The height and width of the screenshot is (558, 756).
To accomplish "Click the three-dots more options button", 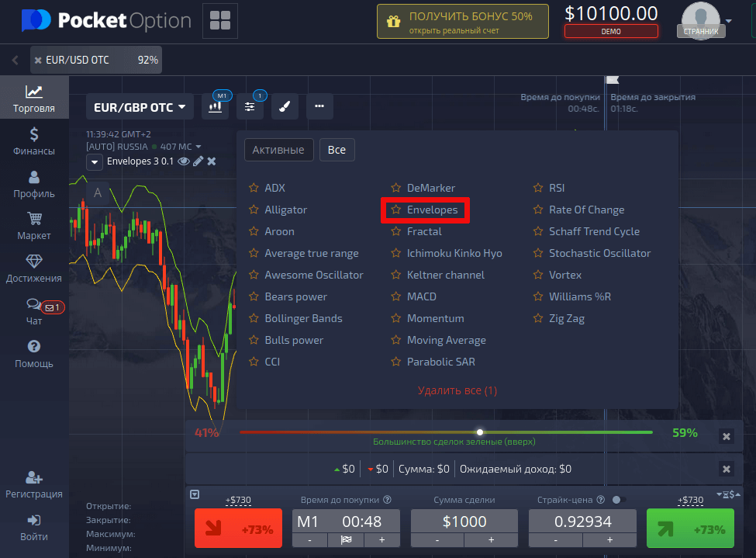I will tap(319, 107).
